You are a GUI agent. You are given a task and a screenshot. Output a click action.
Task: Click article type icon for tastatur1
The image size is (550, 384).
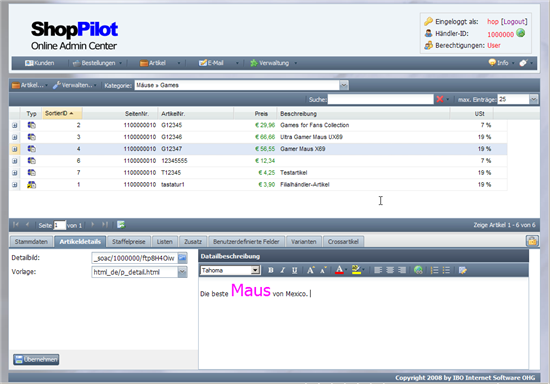pyautogui.click(x=32, y=184)
